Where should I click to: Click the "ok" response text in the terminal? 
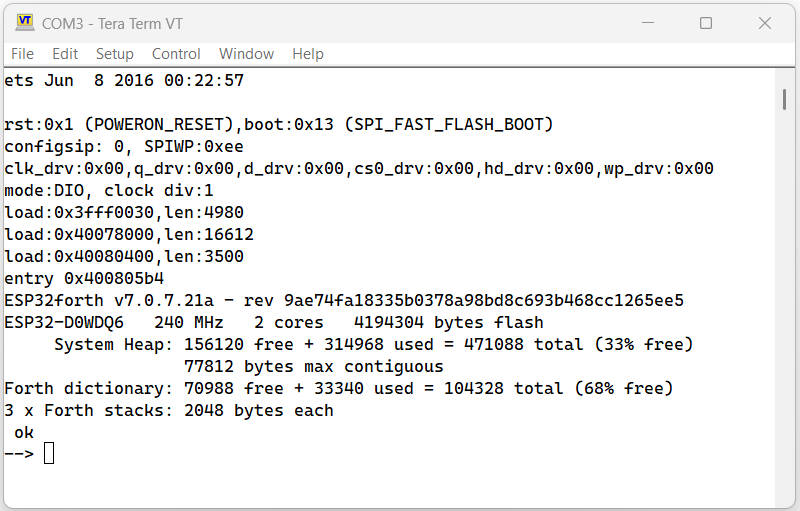[x=24, y=432]
